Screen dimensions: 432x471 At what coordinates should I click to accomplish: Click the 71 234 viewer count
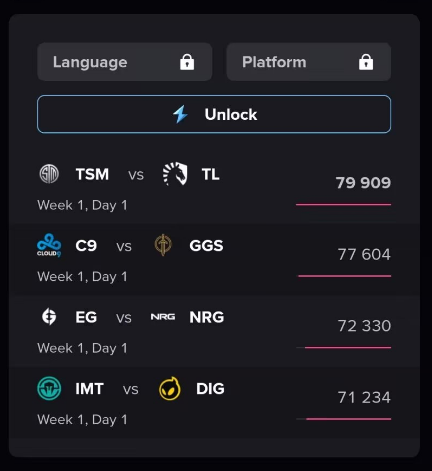tap(364, 397)
